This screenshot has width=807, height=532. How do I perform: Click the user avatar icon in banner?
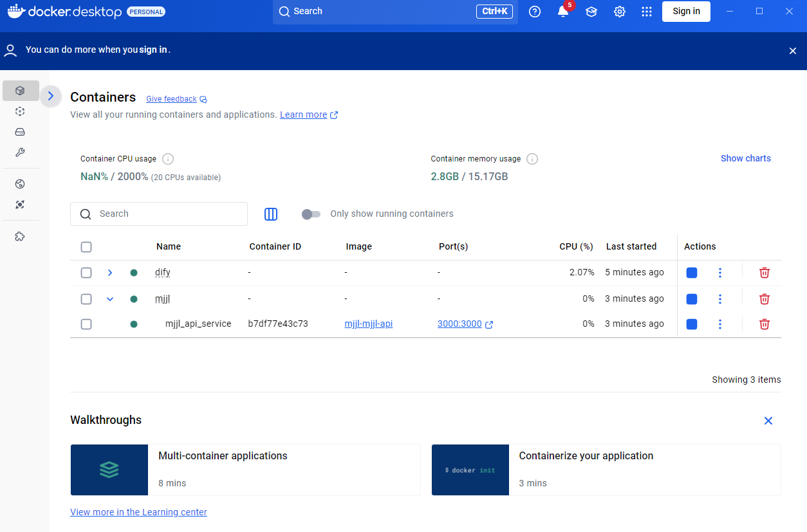(10, 50)
